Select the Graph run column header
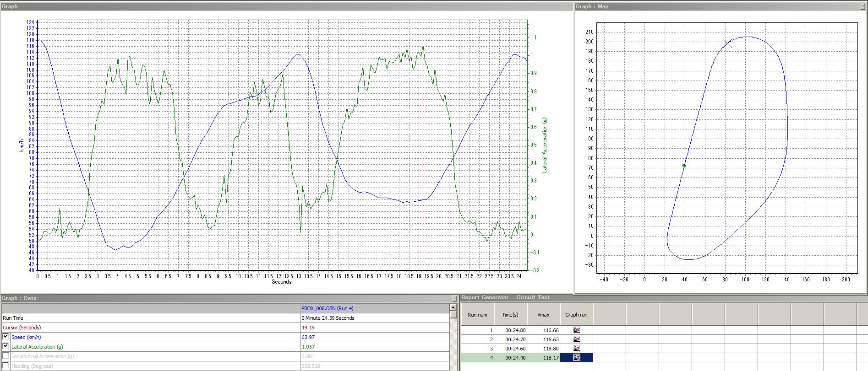The height and width of the screenshot is (371, 868). [576, 315]
